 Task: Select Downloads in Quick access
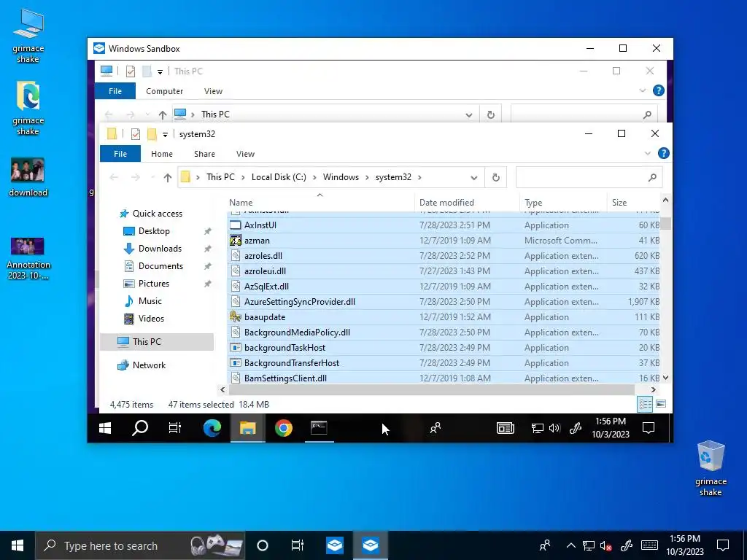(160, 249)
